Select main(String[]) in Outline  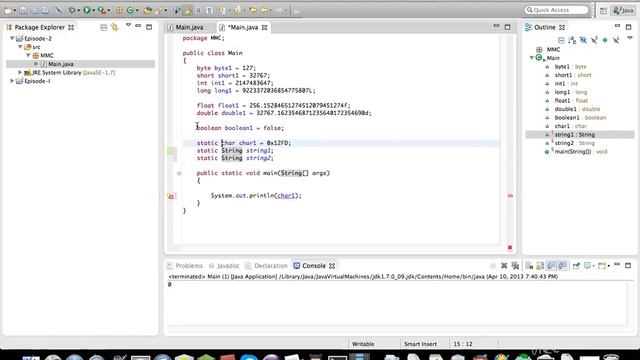[x=580, y=152]
